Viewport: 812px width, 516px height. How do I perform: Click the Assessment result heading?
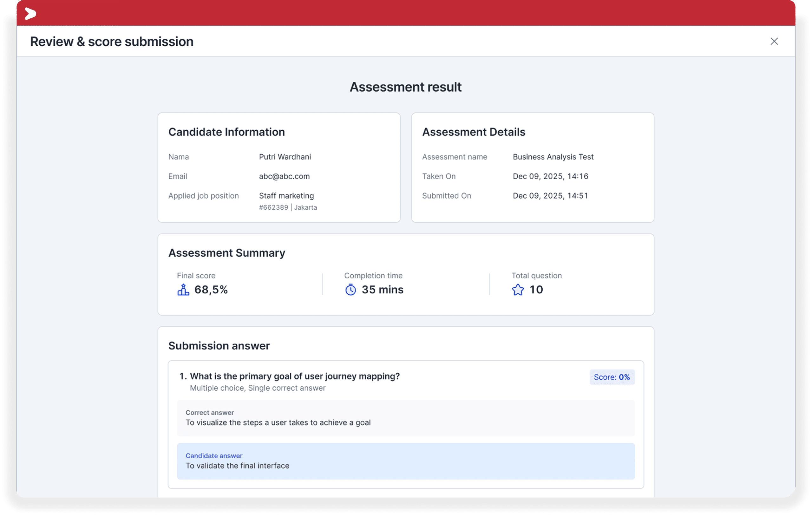point(405,87)
